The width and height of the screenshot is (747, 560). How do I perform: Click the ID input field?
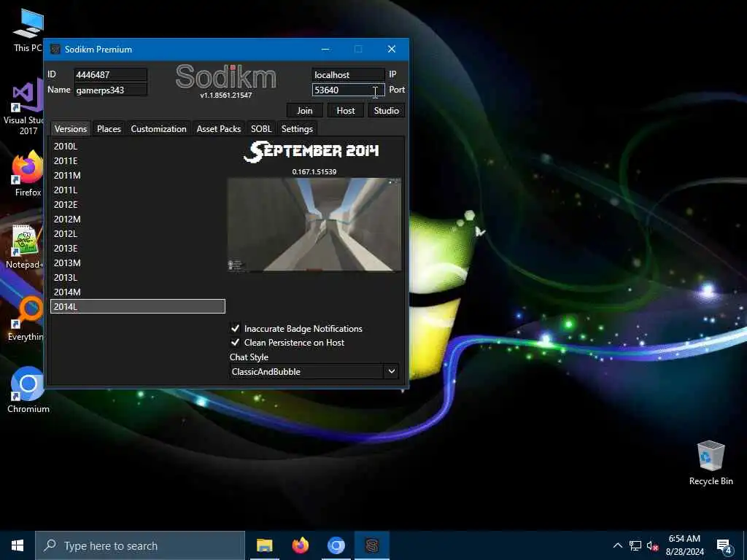tap(111, 75)
